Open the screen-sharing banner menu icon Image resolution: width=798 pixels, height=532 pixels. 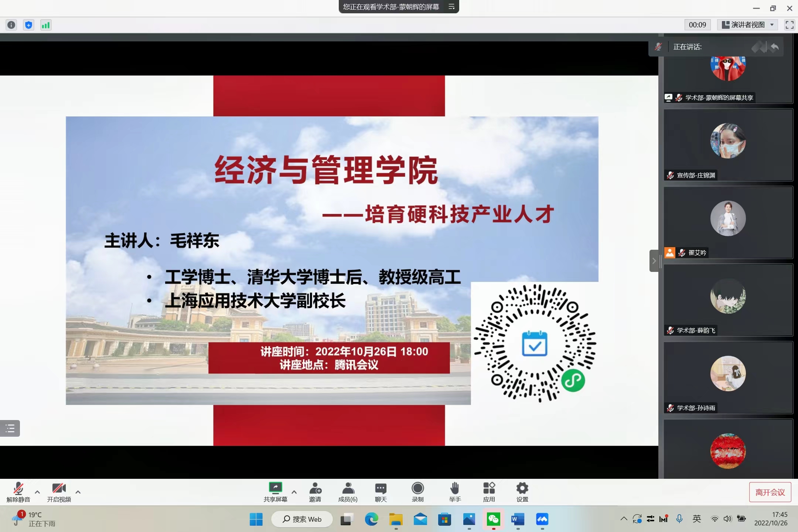pos(451,7)
